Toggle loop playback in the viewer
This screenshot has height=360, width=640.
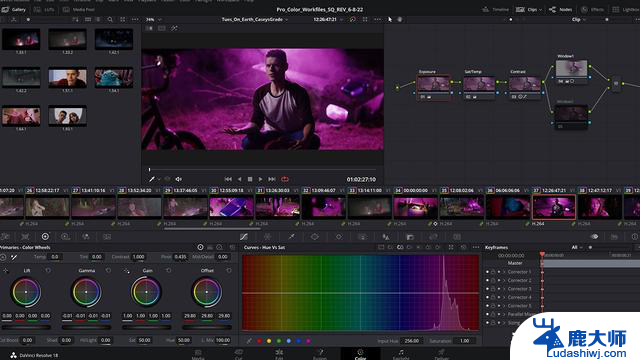point(285,179)
